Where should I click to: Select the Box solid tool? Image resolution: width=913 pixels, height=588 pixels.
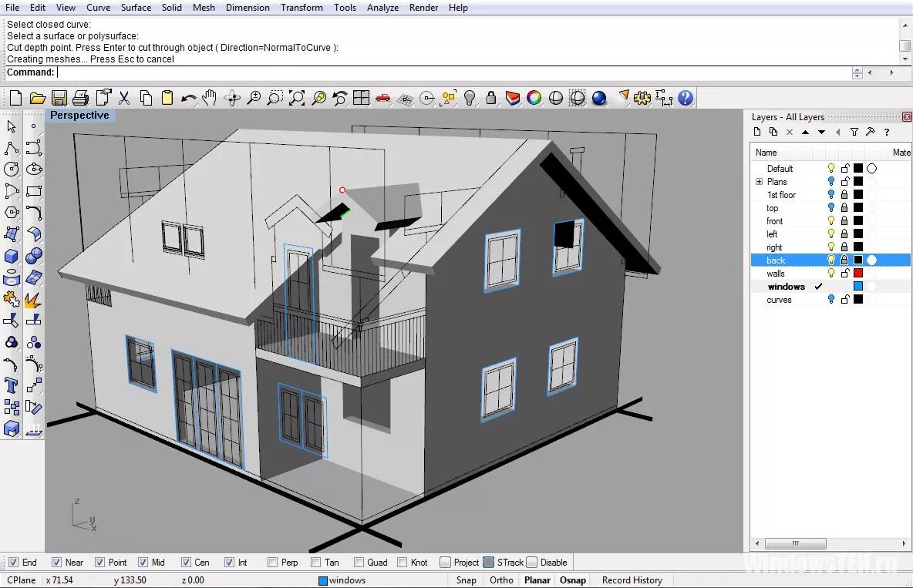point(12,256)
